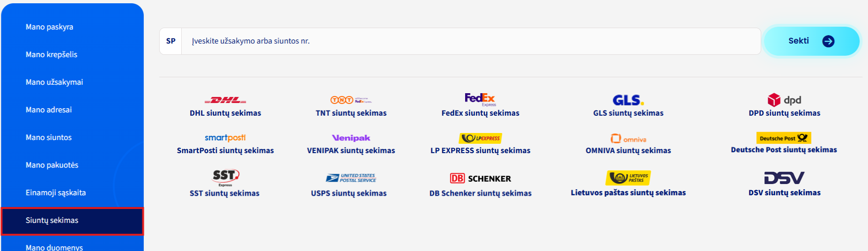Focus the order or shipment number field

point(471,41)
